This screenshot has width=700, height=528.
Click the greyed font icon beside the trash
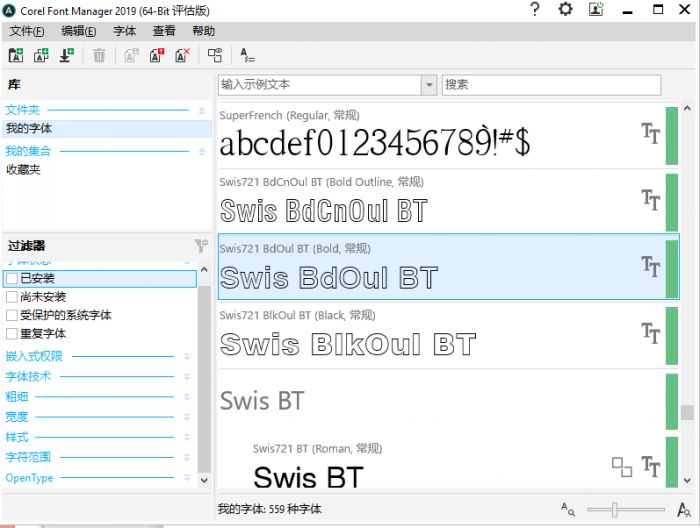coord(131,55)
